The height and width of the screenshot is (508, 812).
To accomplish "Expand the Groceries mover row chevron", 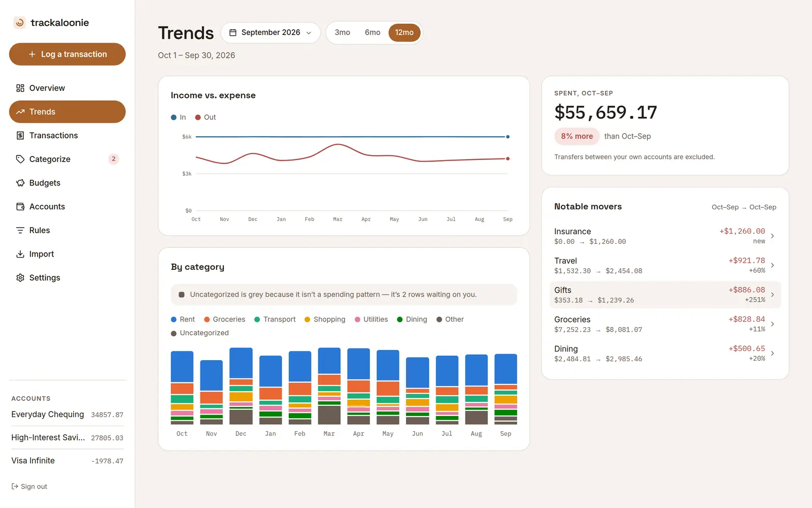I will 772,324.
